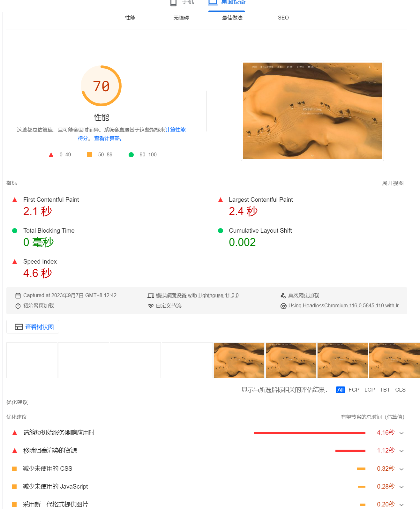Expand the 减少未使用的 CSS audit chevron
This screenshot has height=509, width=420.
[x=401, y=469]
